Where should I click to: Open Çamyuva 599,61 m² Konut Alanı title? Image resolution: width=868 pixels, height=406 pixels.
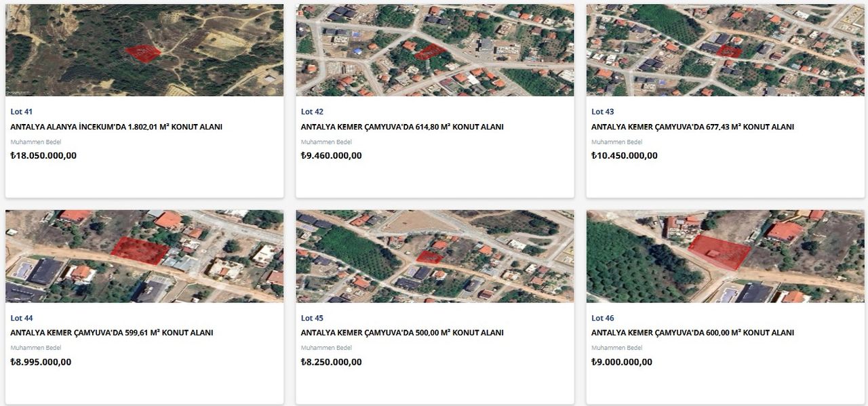click(x=112, y=333)
